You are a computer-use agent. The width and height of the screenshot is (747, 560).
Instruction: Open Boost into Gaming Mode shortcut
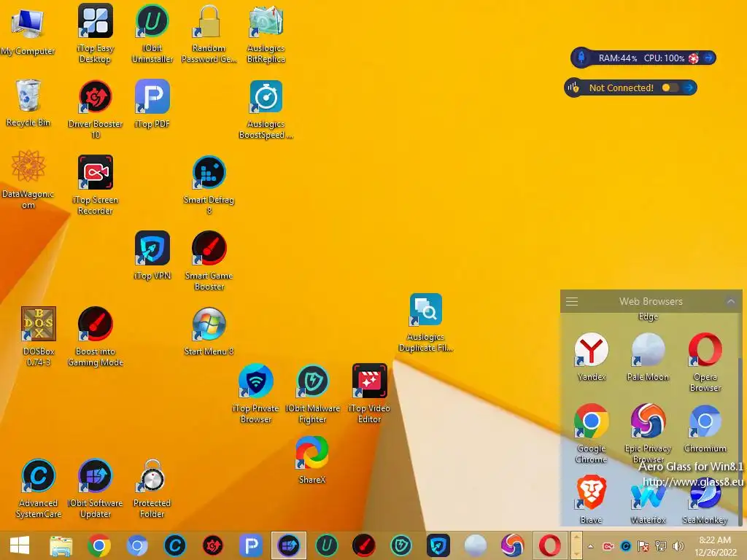click(96, 335)
